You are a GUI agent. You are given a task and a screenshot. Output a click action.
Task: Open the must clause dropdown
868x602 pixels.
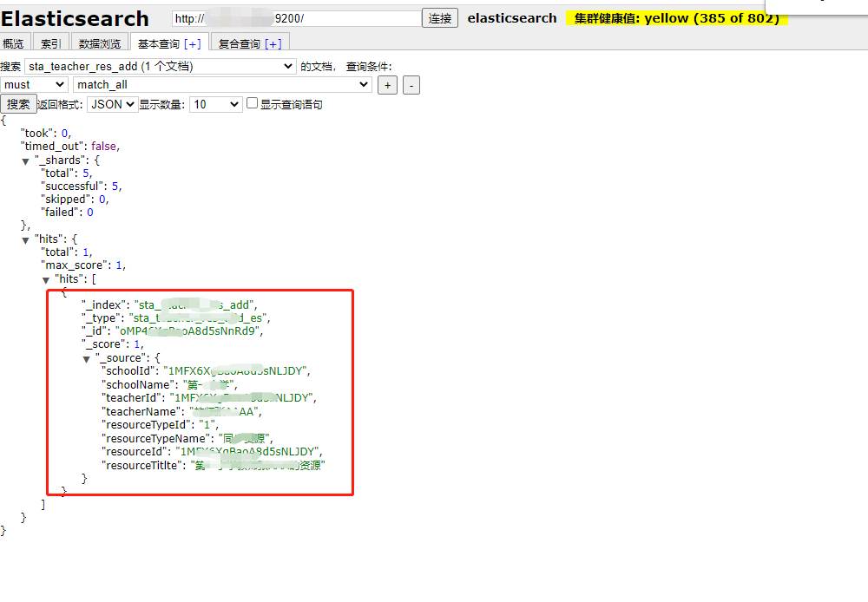point(34,85)
